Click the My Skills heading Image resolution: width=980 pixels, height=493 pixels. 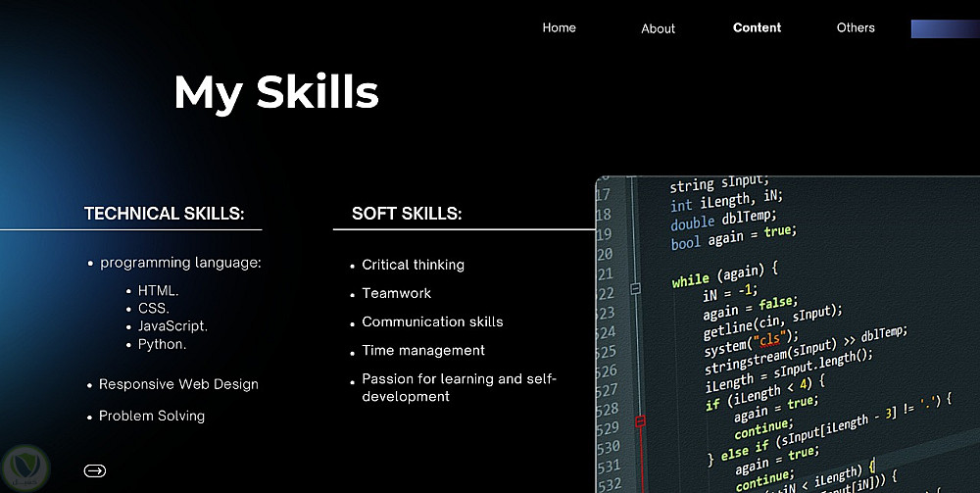(276, 92)
